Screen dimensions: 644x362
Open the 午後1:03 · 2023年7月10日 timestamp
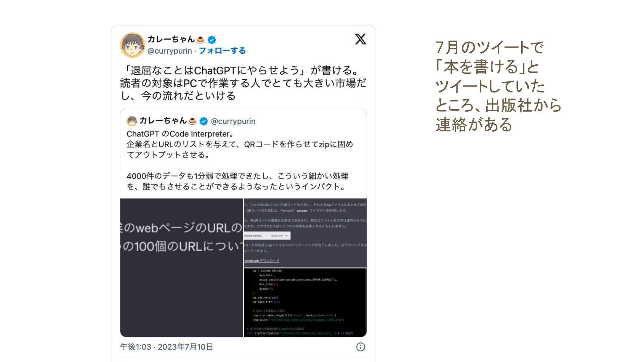point(167,347)
